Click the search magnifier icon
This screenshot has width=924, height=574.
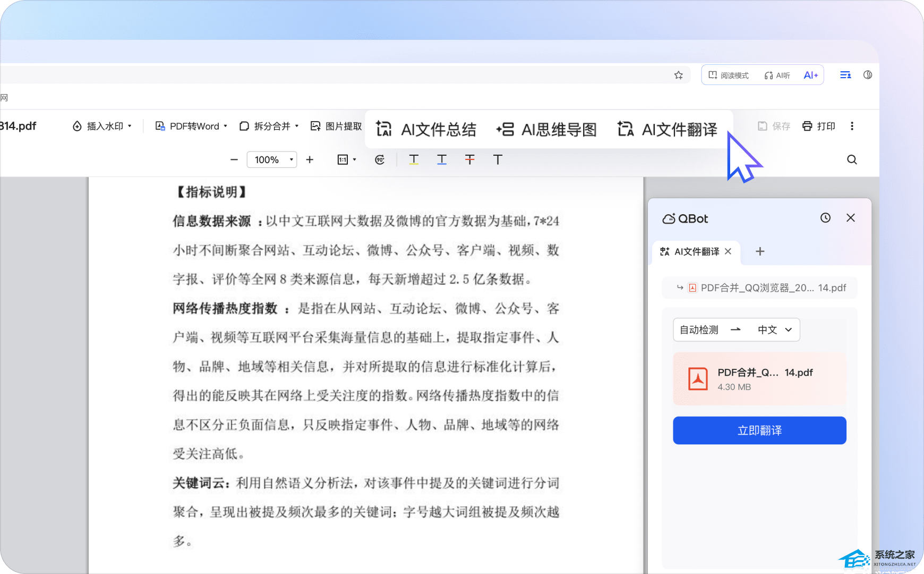852,159
